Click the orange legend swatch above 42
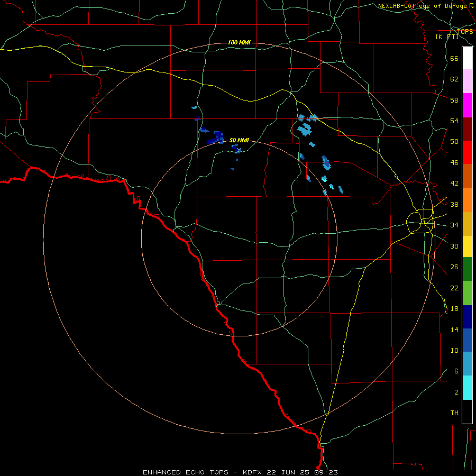This screenshot has width=476, height=476. (x=467, y=200)
